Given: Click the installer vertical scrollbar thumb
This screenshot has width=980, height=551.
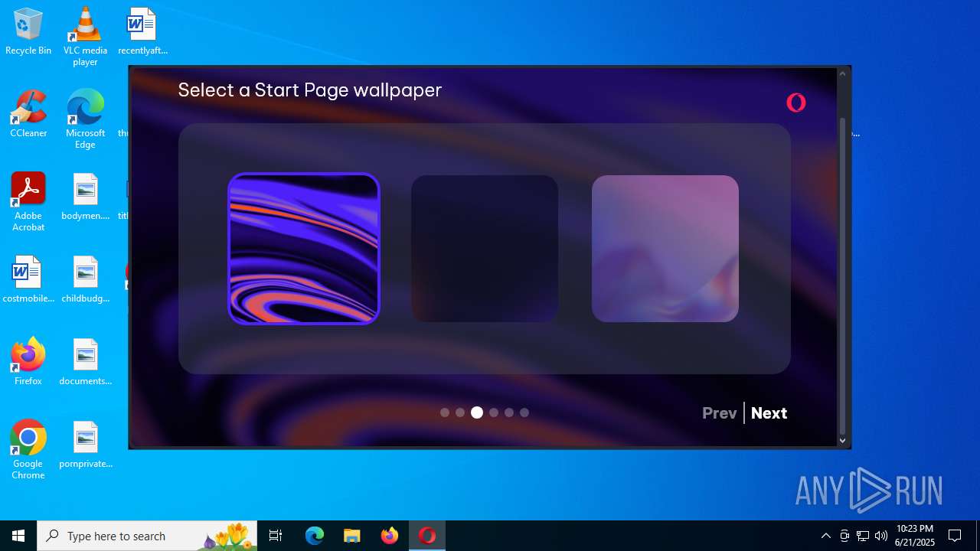Looking at the screenshot, I should [x=842, y=275].
